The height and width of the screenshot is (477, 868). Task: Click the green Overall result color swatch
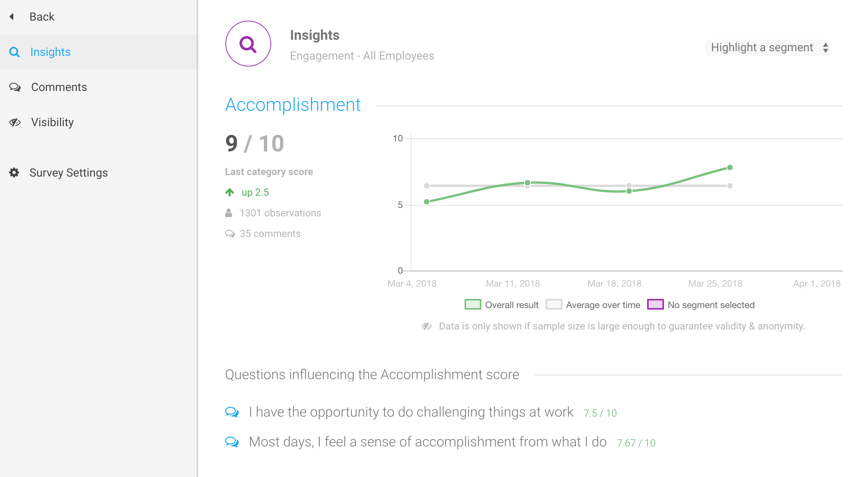(x=473, y=305)
